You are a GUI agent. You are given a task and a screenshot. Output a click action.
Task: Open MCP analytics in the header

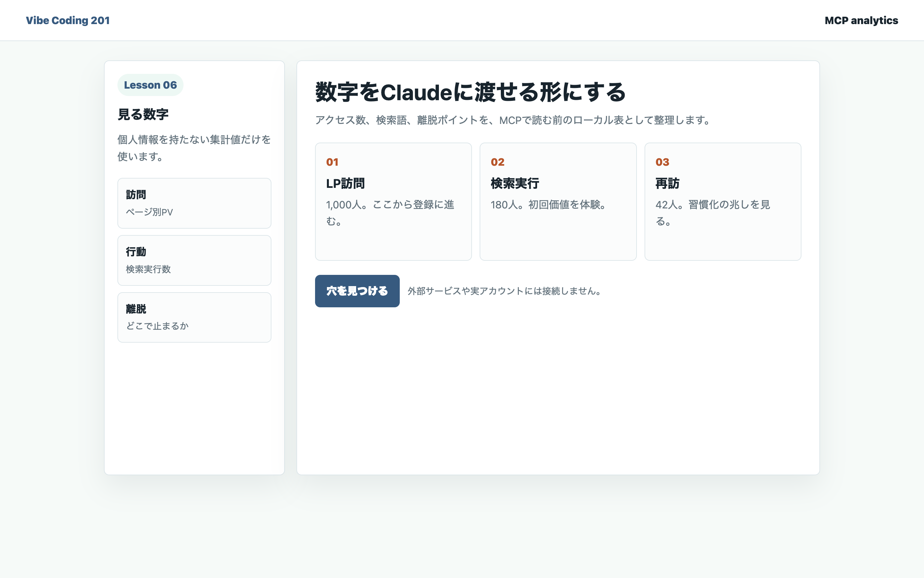[861, 20]
